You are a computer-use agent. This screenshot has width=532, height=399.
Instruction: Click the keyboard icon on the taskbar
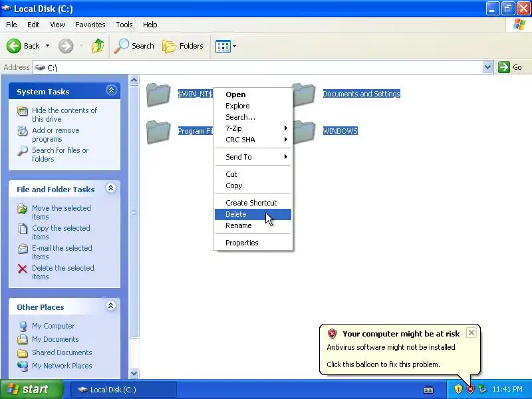click(428, 390)
